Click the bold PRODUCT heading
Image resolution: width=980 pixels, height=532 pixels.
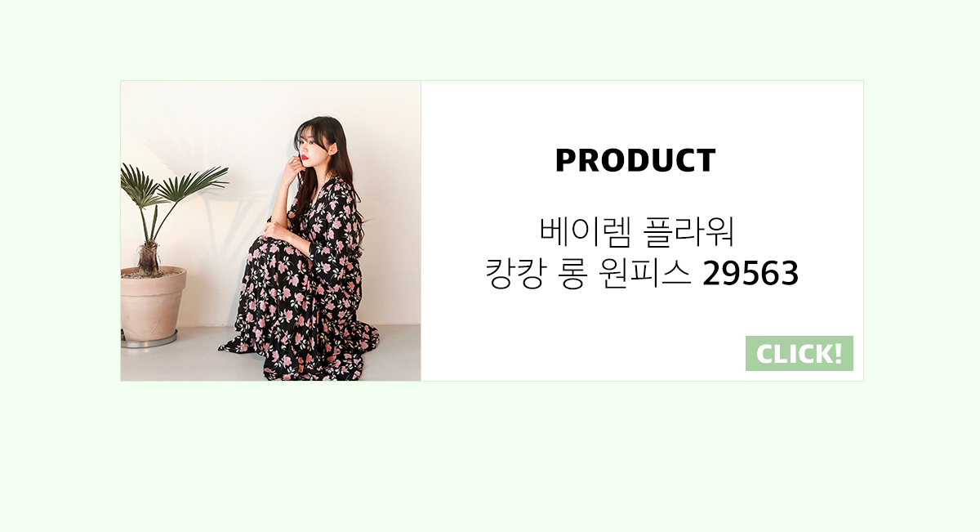pyautogui.click(x=635, y=161)
